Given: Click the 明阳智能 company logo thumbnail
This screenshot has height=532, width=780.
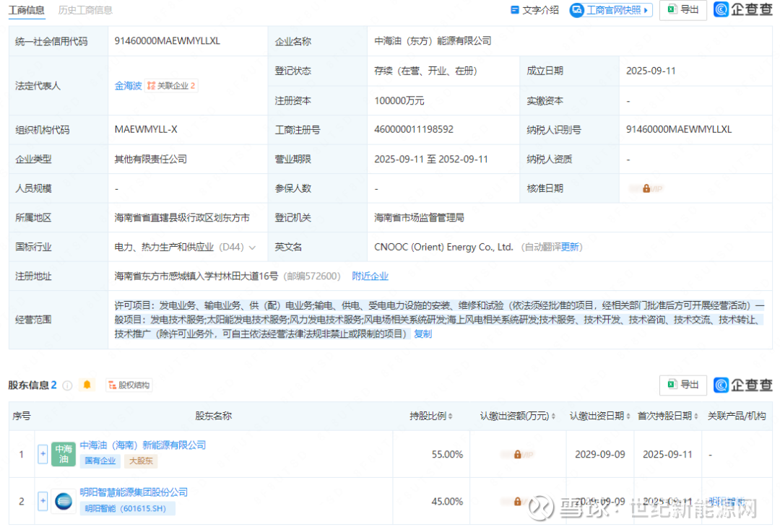Looking at the screenshot, I should (x=63, y=501).
